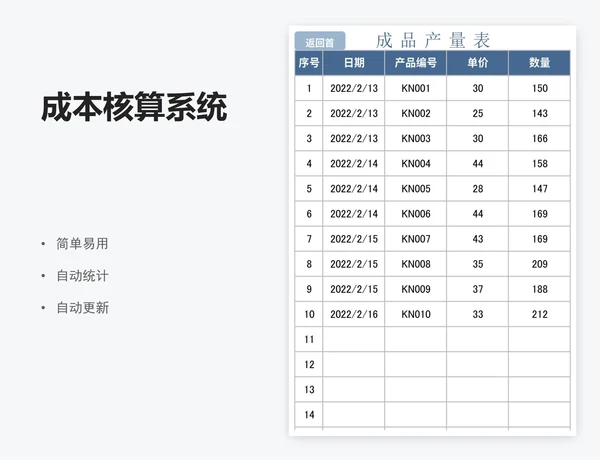Viewport: 600px width, 460px height.
Task: Click unit price 33 in KN010 row
Action: coord(478,315)
